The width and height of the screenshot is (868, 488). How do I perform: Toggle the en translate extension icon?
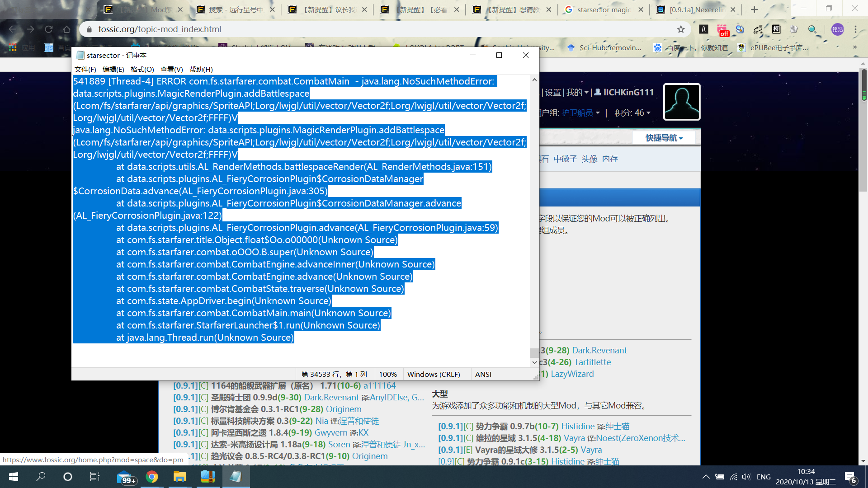click(x=758, y=29)
